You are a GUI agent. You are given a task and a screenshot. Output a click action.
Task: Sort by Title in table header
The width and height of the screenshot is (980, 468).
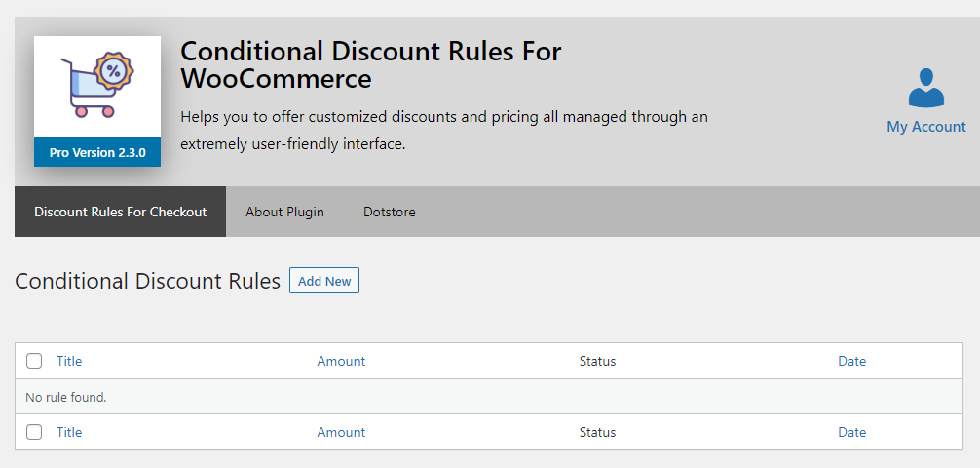pos(69,361)
